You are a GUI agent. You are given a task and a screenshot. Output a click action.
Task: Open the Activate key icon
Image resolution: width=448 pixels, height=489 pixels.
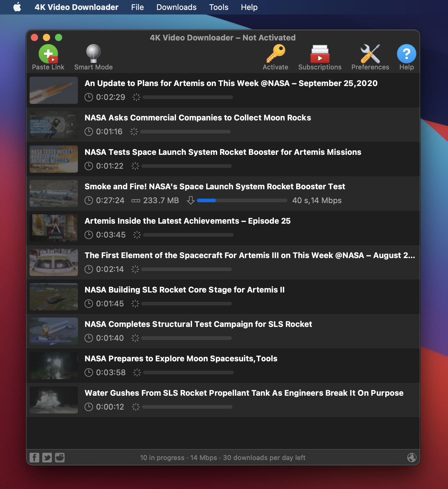tap(275, 54)
